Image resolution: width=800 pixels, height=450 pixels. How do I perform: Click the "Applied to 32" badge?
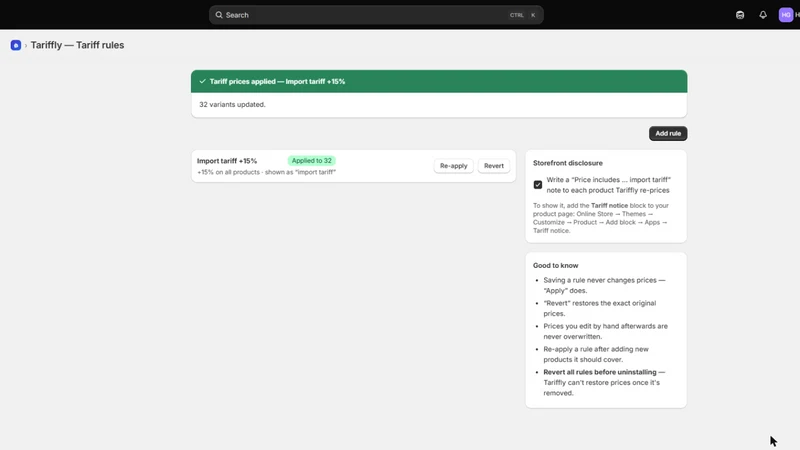coord(311,161)
